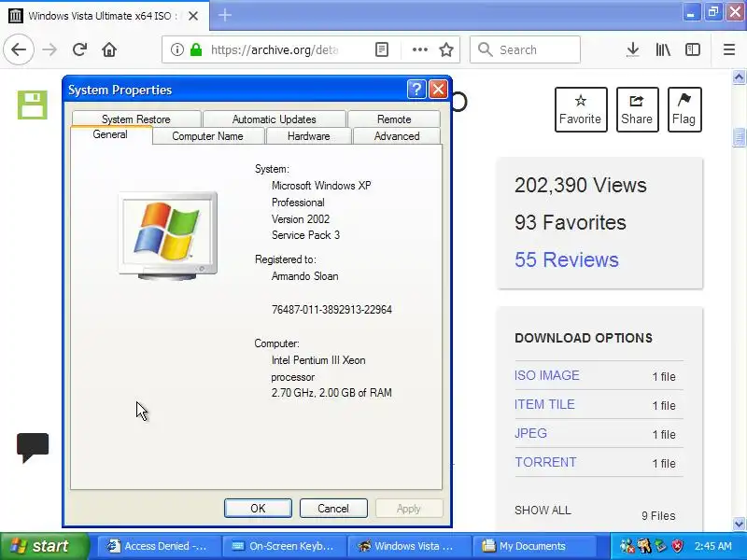Image resolution: width=747 pixels, height=560 pixels.
Task: Download the ISO IMAGE option
Action: tap(547, 375)
